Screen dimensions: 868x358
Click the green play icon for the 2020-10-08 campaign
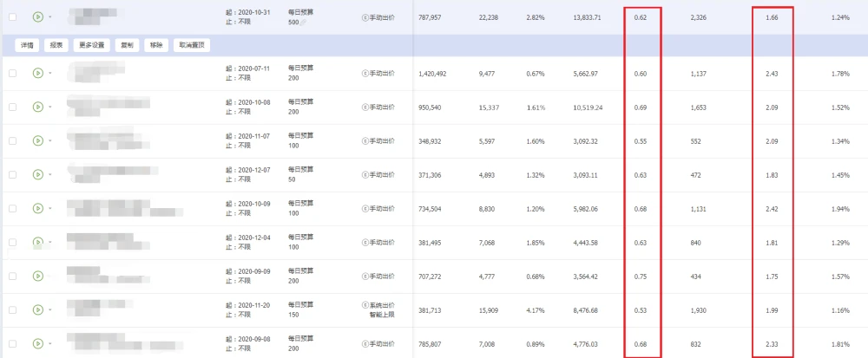point(37,107)
